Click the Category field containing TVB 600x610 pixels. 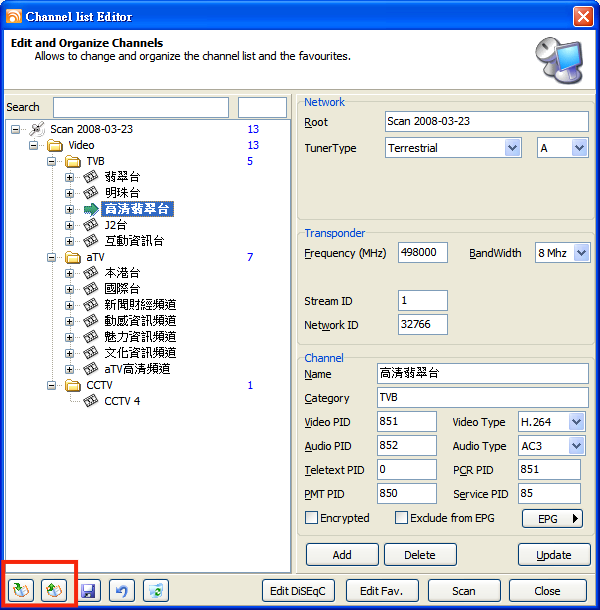coord(482,398)
